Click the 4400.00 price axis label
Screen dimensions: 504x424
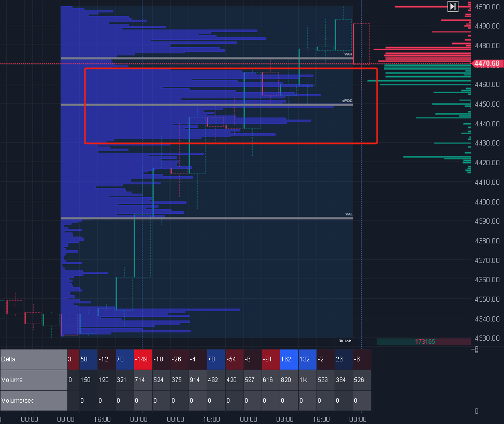click(487, 202)
